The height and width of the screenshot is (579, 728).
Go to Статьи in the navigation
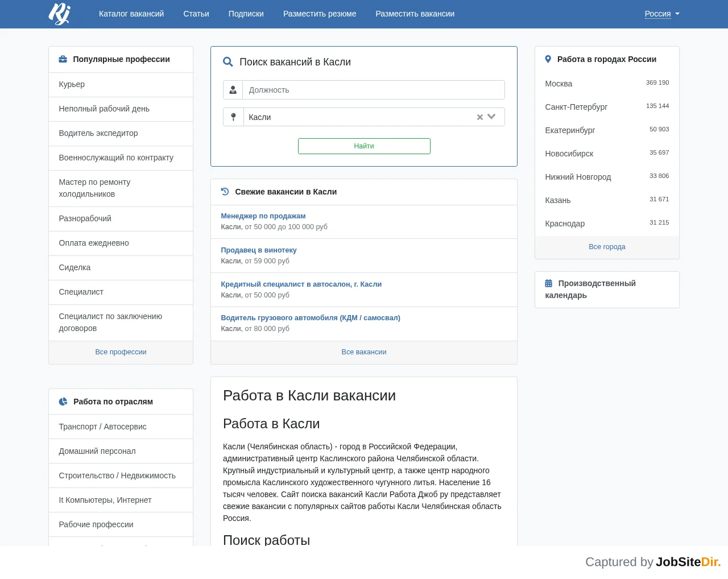pos(196,14)
